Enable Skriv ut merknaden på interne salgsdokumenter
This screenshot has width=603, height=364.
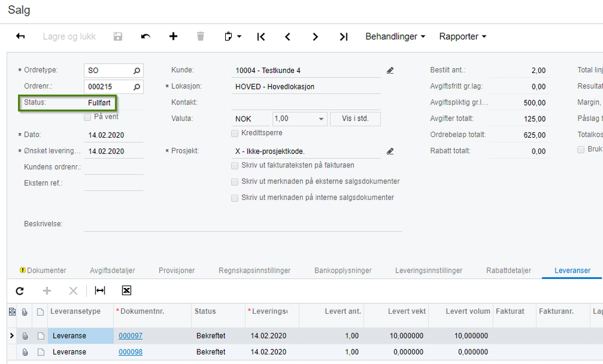point(235,198)
